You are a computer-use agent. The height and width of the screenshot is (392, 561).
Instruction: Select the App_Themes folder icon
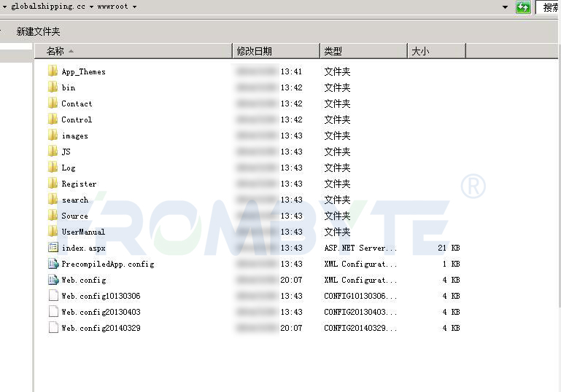tap(53, 71)
